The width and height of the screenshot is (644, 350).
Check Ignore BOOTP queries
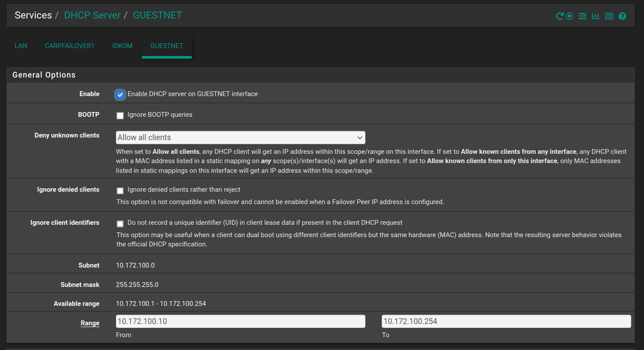coord(120,115)
